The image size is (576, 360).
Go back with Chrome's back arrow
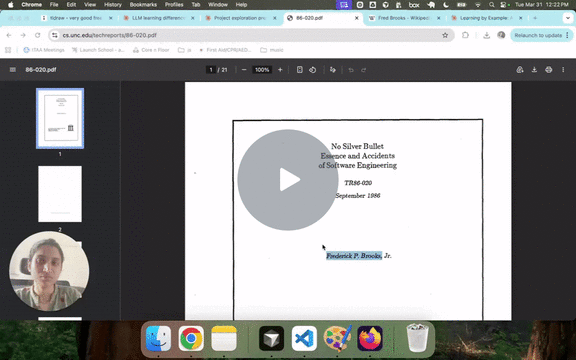(x=9, y=35)
